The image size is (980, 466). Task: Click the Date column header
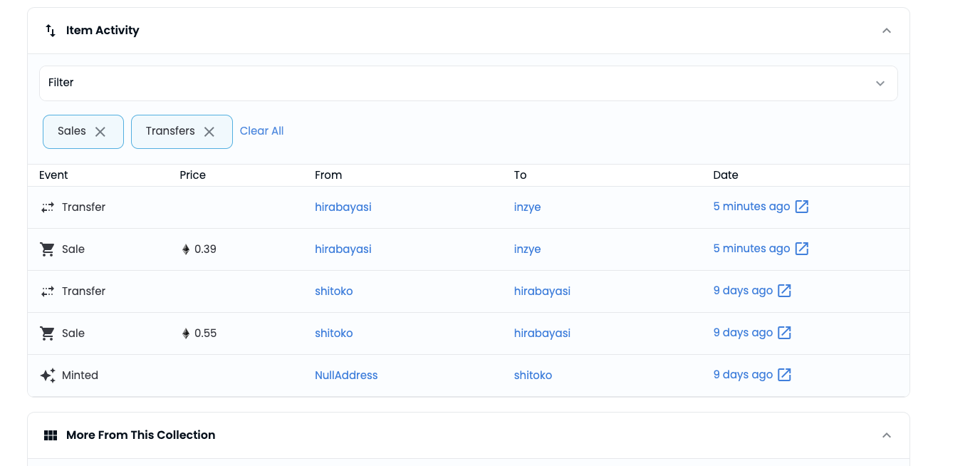(725, 175)
